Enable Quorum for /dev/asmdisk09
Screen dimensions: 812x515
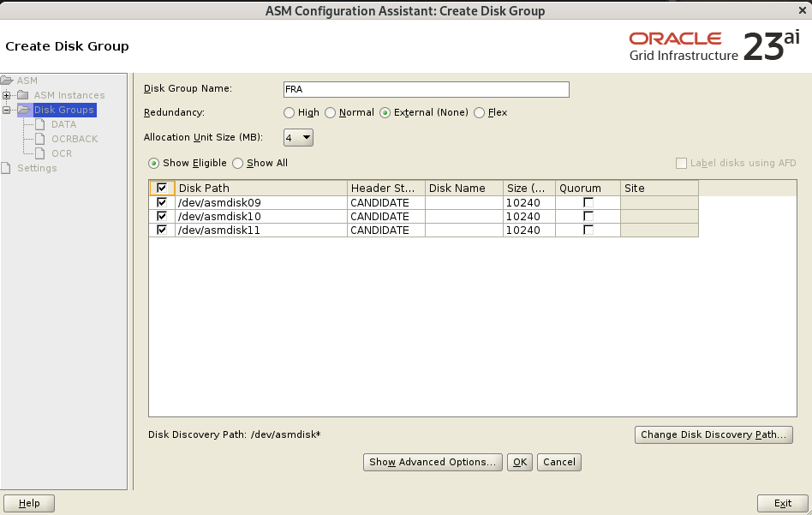coord(588,202)
